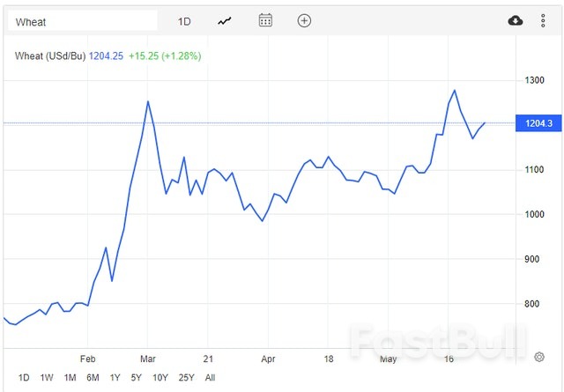
Task: Switch to the 1M time range
Action: click(x=70, y=378)
